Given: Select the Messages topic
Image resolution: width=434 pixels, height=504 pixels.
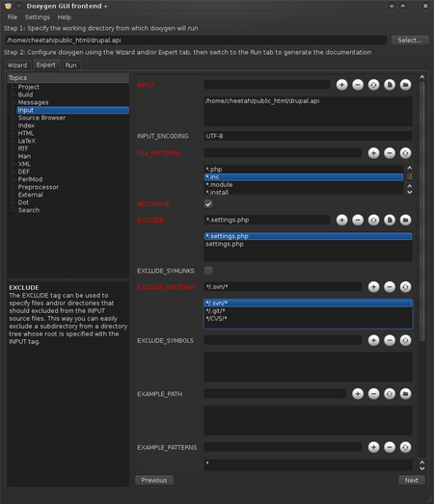Looking at the screenshot, I should click(x=33, y=102).
